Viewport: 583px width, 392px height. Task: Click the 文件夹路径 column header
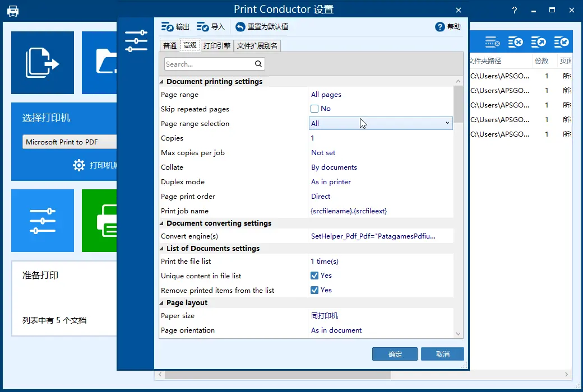click(x=485, y=61)
